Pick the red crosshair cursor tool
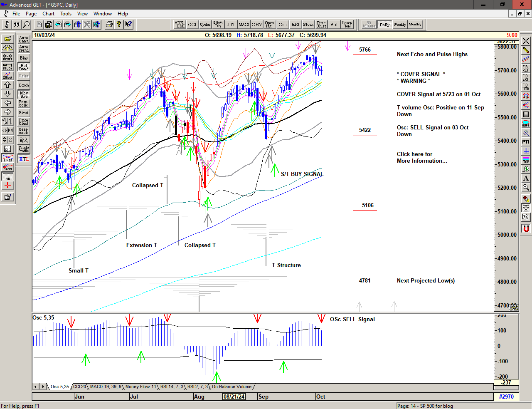 7,186
